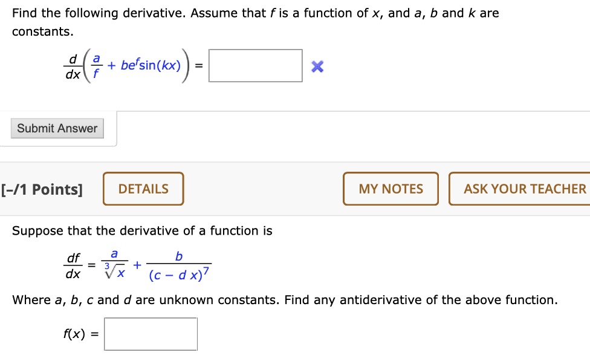This screenshot has width=590, height=364.
Task: Click ASK YOUR TEACHER
Action: [x=520, y=189]
